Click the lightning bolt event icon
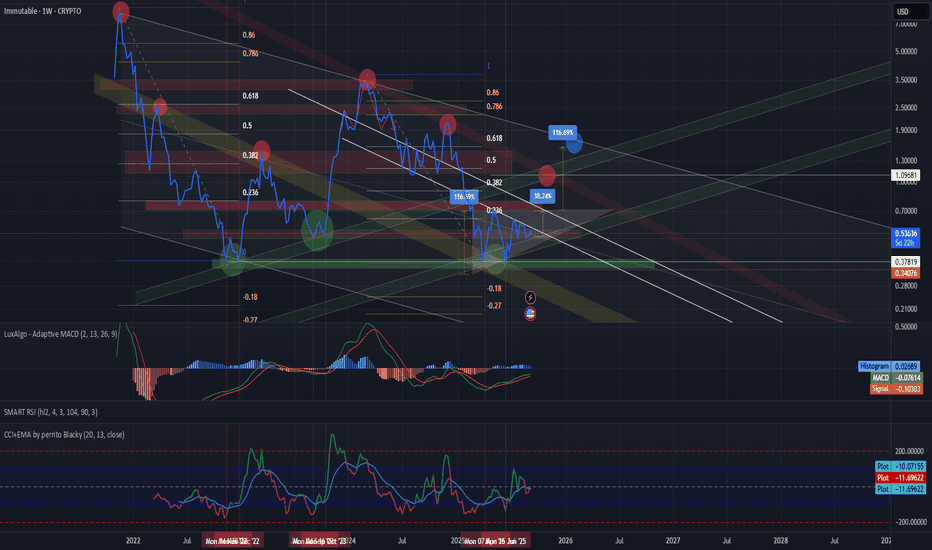 [x=530, y=297]
